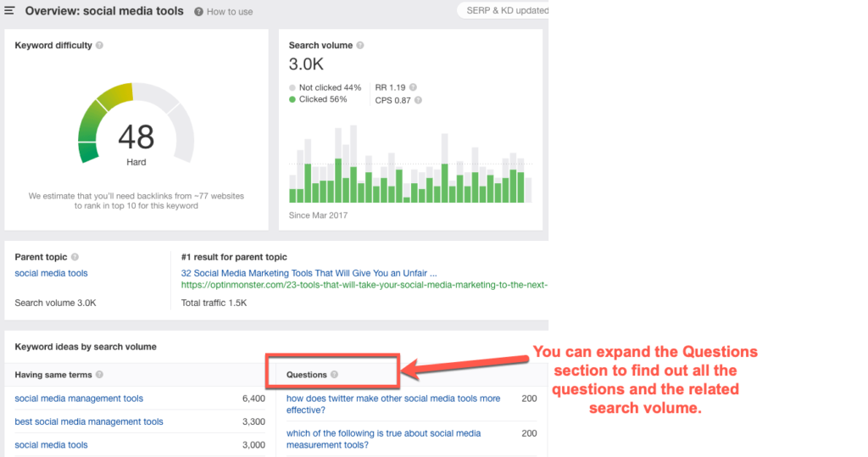Click the Clicked 56% legend item
This screenshot has height=457, width=868.
point(318,99)
